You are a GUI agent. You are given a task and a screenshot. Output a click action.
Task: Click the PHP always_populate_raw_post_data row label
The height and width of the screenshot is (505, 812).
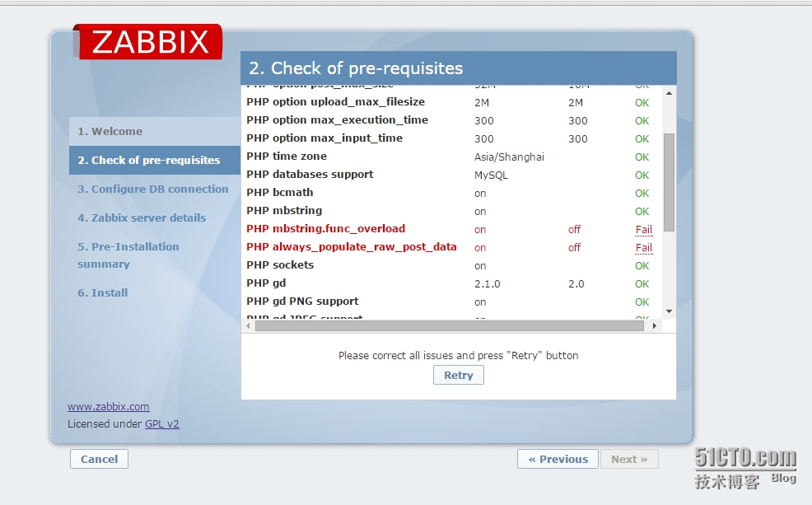pyautogui.click(x=352, y=247)
